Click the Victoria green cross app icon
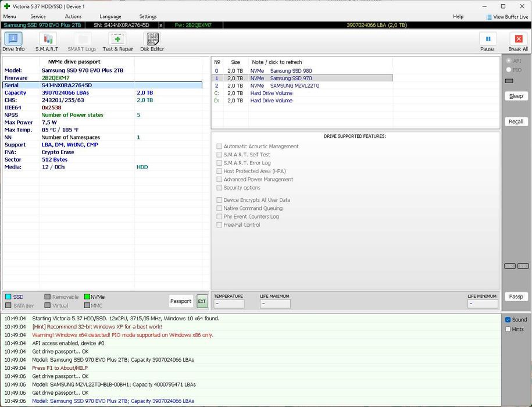The width and height of the screenshot is (532, 407). [6, 6]
